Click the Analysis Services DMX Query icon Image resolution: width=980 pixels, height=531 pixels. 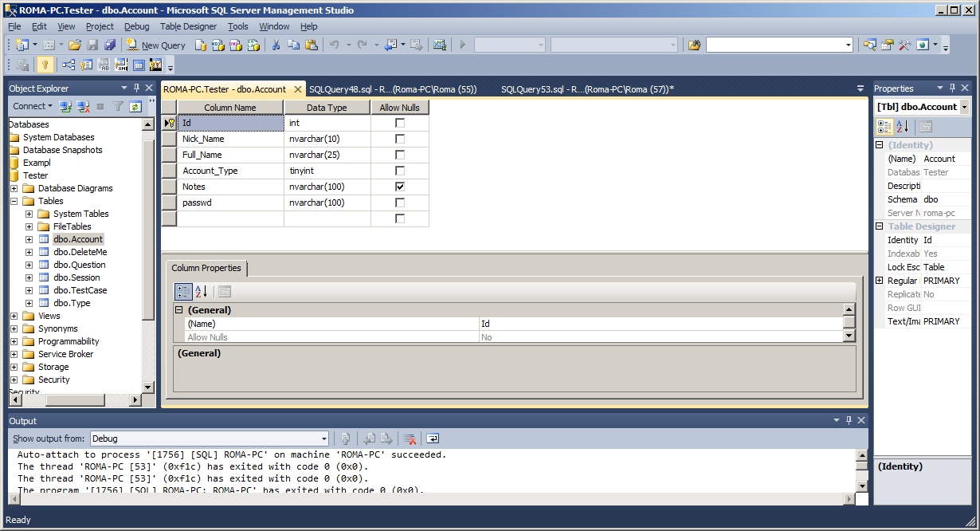point(236,45)
